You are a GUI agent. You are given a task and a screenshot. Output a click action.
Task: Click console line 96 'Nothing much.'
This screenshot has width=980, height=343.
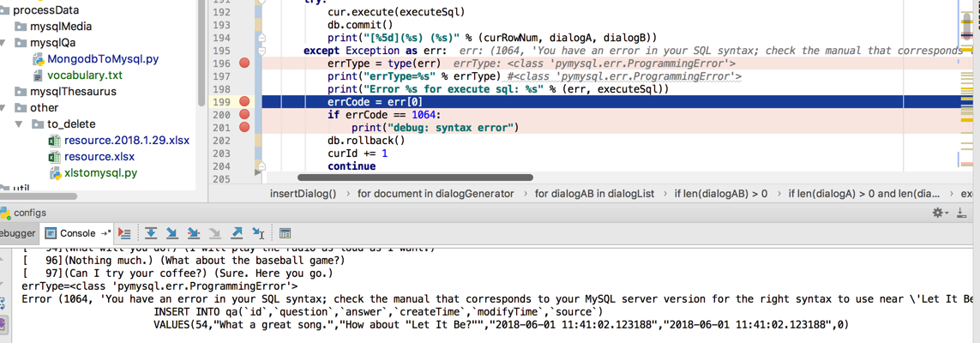pos(183,260)
